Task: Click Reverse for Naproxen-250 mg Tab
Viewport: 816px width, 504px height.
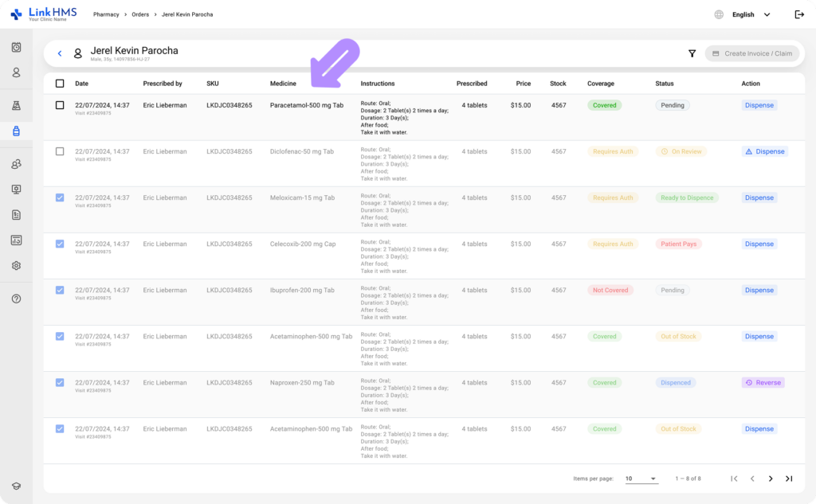Action: click(763, 383)
